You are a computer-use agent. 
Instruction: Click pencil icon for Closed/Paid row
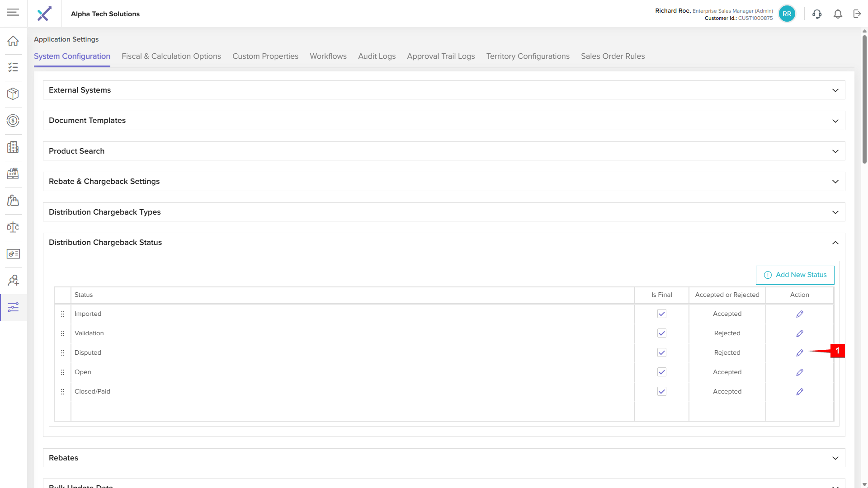(x=799, y=392)
